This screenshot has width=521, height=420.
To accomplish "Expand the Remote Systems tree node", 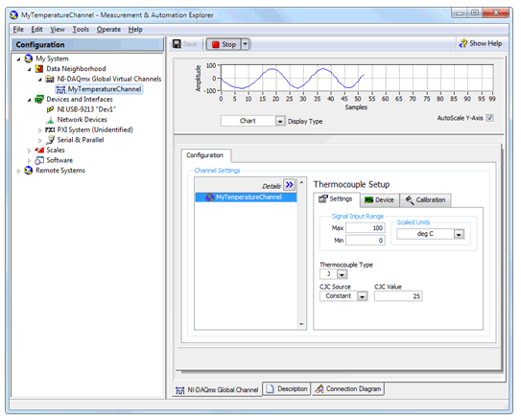I will tap(18, 171).
